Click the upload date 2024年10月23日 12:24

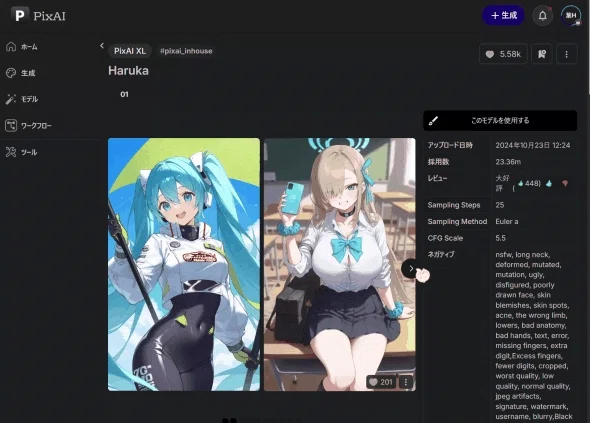[532, 145]
